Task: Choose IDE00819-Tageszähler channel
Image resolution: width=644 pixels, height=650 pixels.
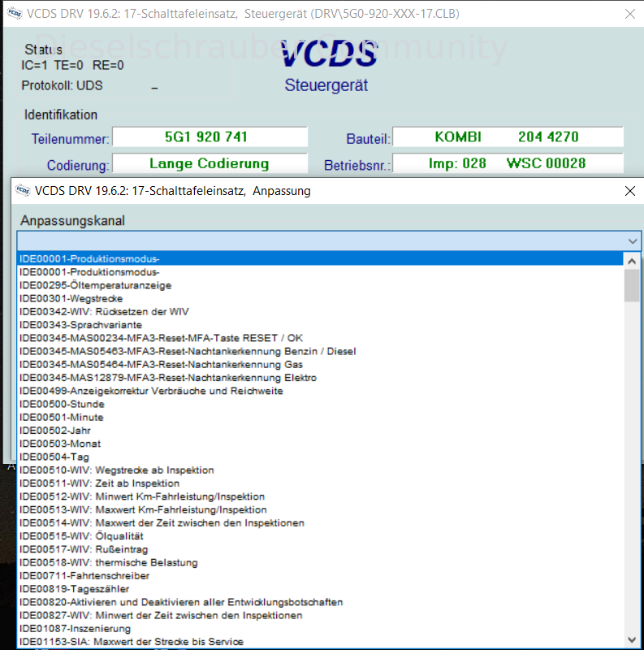Action: pos(320,589)
